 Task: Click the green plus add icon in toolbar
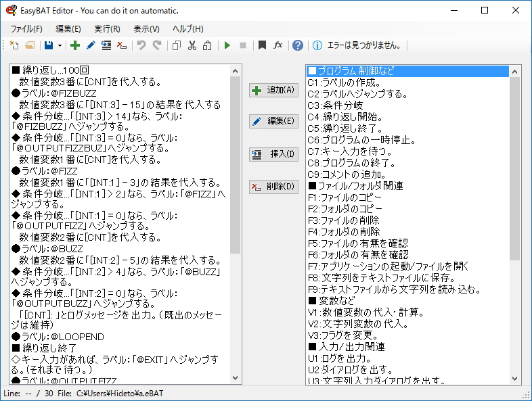pos(75,45)
